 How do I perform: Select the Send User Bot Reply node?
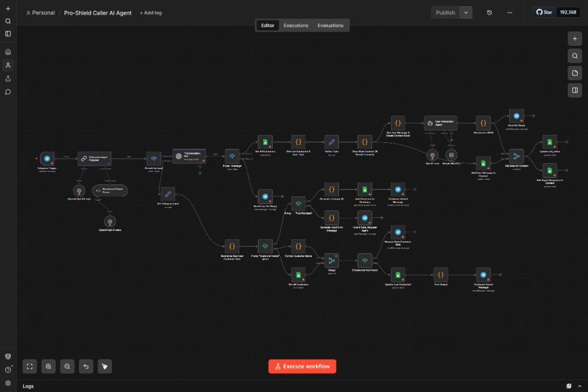click(265, 197)
